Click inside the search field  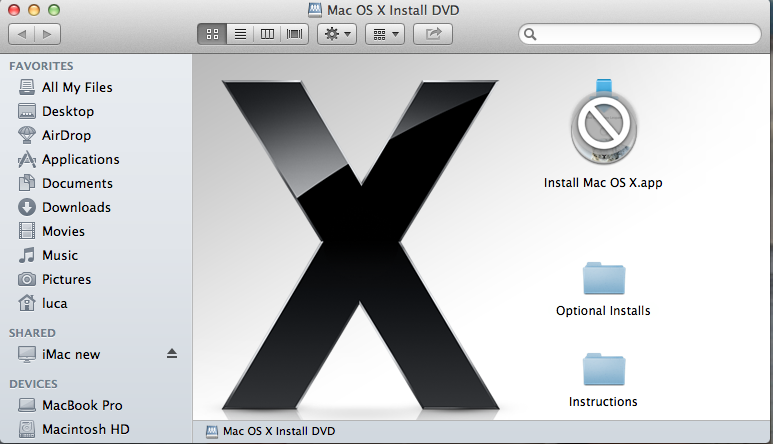click(x=640, y=34)
